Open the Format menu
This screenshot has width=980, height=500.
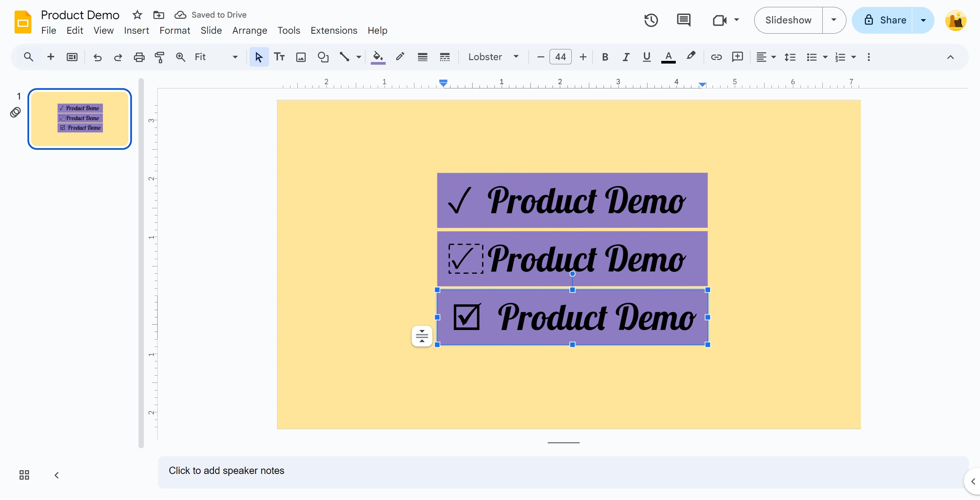pyautogui.click(x=175, y=30)
